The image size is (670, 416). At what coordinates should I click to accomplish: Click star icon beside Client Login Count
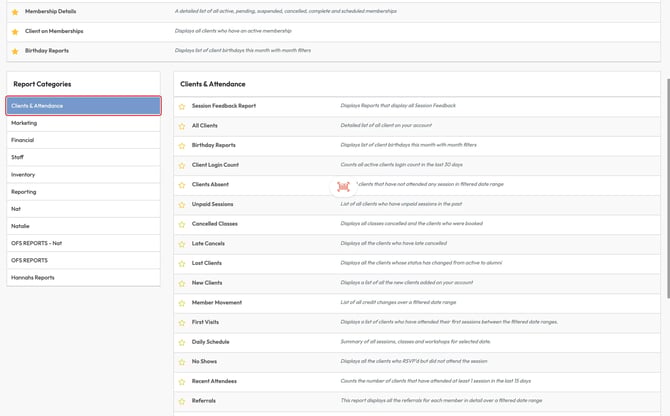pyautogui.click(x=182, y=165)
